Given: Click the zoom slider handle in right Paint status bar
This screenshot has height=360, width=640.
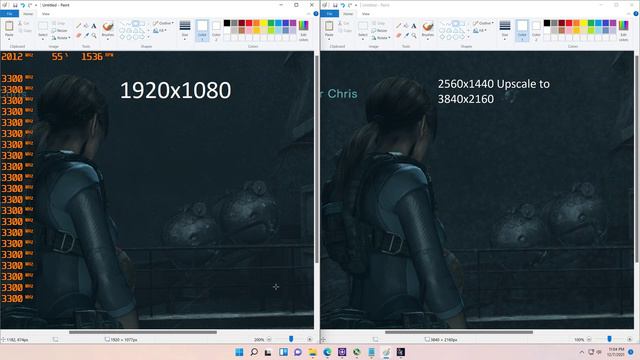Looking at the screenshot, I should click(x=609, y=339).
